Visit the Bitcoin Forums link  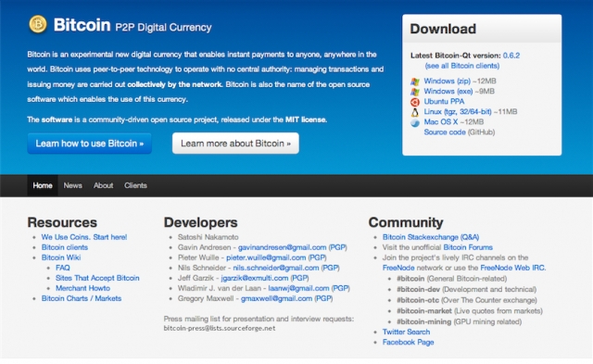[x=468, y=247]
